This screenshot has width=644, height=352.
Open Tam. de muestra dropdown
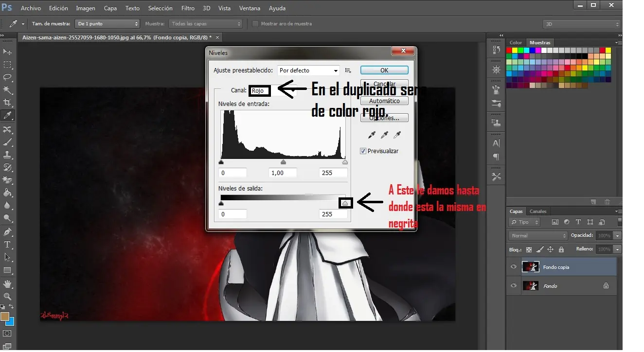pyautogui.click(x=107, y=24)
